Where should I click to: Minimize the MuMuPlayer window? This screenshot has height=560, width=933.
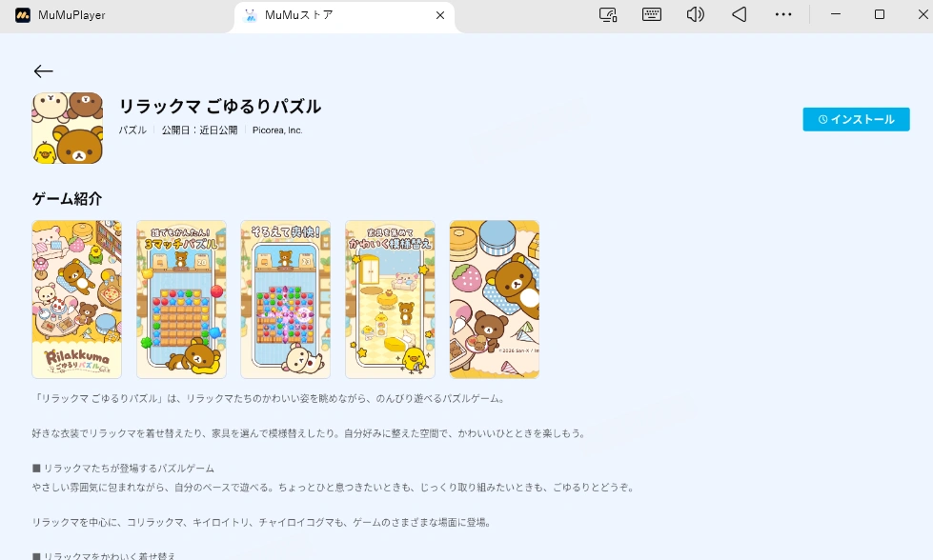(836, 14)
